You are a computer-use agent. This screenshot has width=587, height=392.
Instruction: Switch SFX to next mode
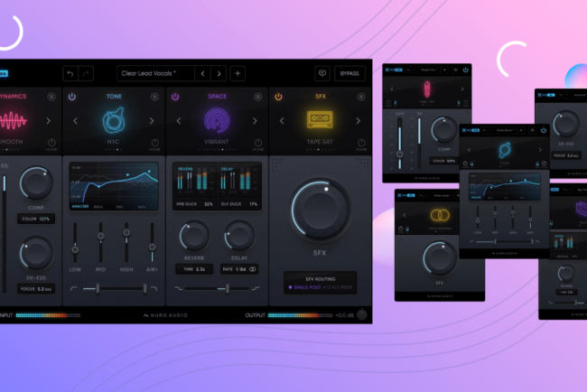[359, 121]
